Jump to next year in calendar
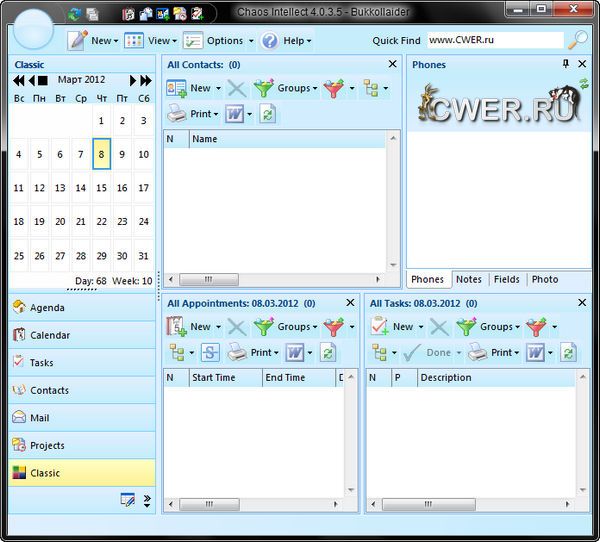This screenshot has width=600, height=542. tap(147, 79)
